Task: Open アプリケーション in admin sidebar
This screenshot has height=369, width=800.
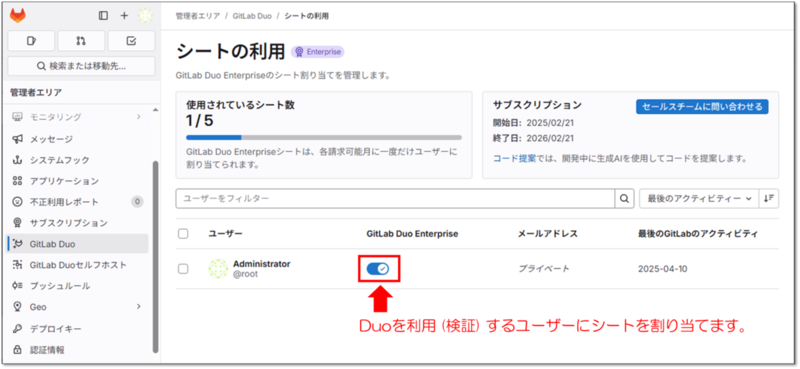Action: tap(78, 181)
